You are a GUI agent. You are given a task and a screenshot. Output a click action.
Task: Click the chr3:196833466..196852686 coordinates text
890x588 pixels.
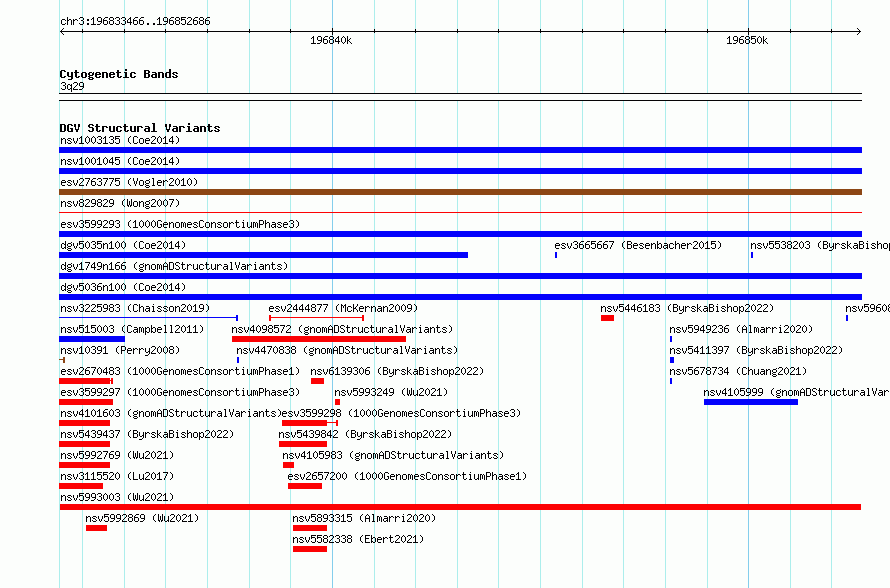[135, 21]
